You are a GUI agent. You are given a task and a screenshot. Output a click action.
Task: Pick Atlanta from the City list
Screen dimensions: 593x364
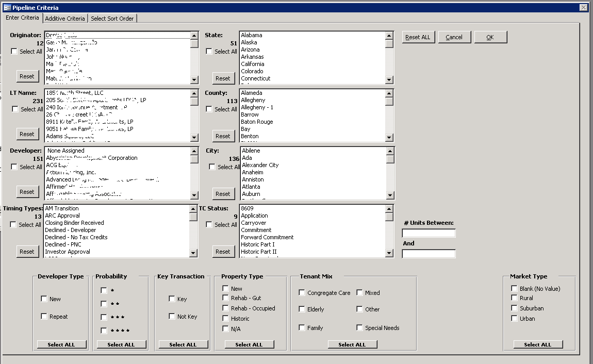251,187
